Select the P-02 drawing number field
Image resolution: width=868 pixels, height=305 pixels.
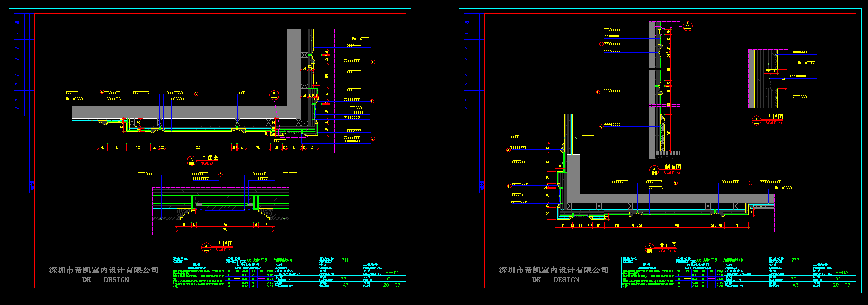391,272
